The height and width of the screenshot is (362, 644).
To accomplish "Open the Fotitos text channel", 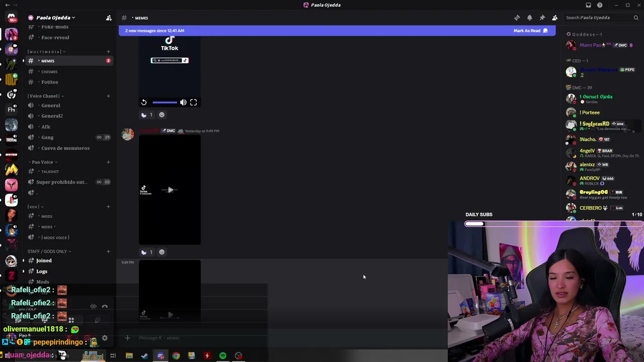I will (69, 82).
